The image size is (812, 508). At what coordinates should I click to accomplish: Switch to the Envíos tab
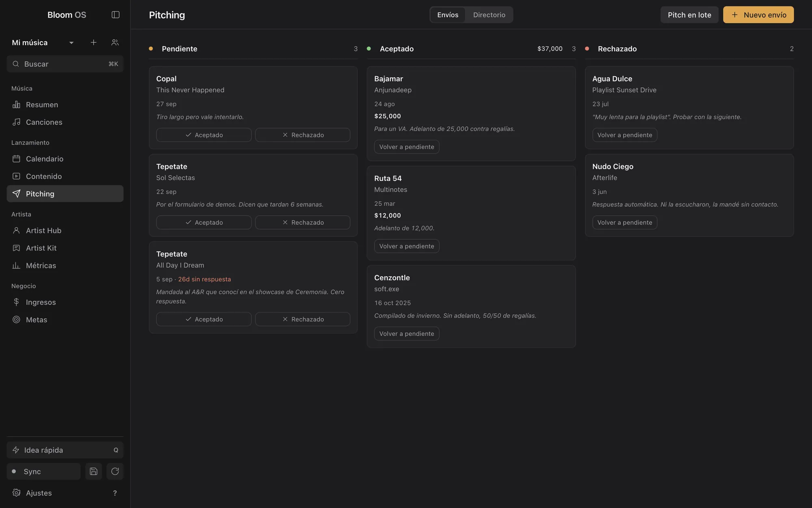coord(448,15)
